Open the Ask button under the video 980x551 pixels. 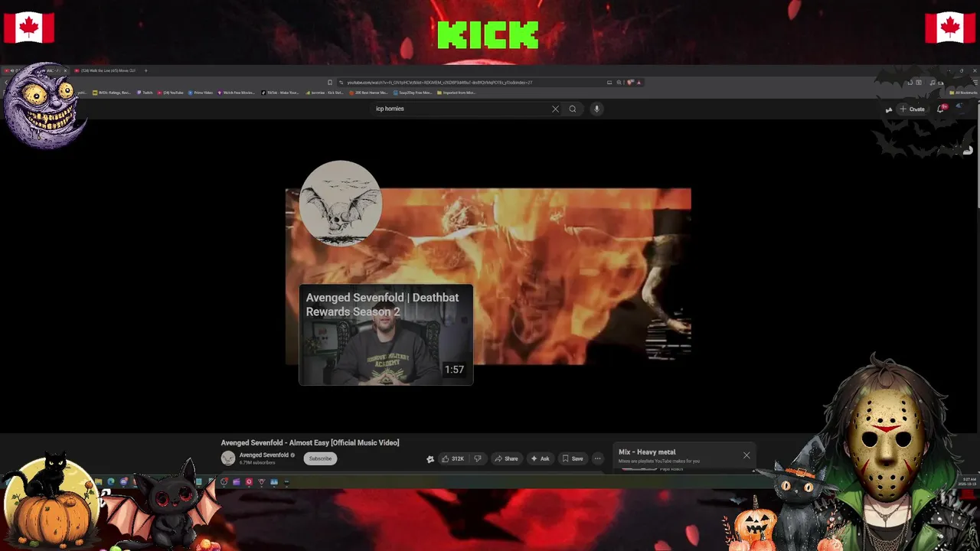(541, 458)
